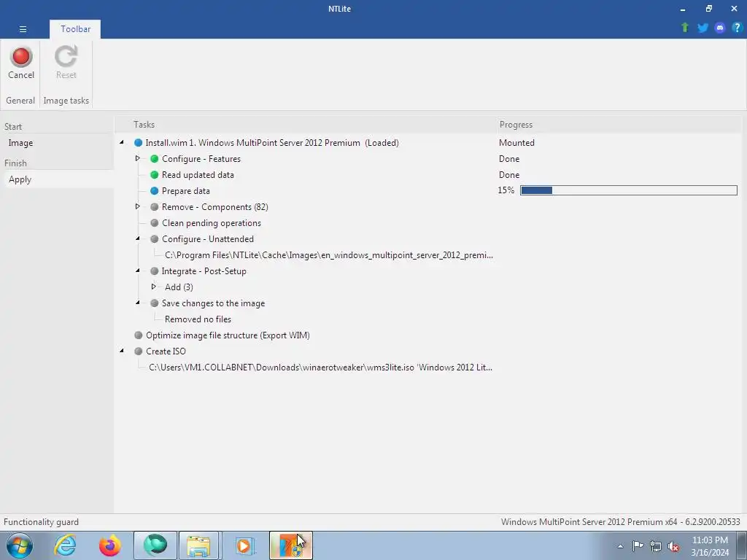Show hidden tray icons arrow
747x560 pixels.
pos(620,546)
